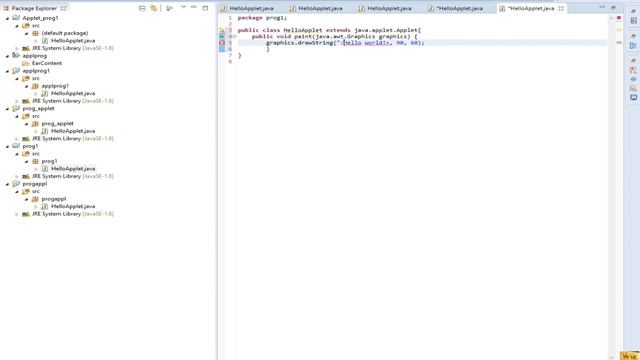
Task: Select the applprog1 package under src
Action: [x=55, y=86]
